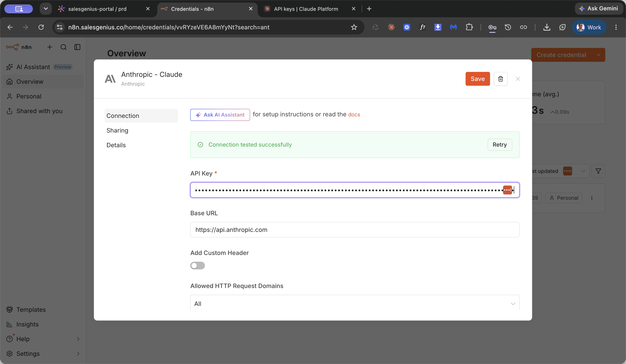Close the Credentials - n8n tab
626x364 pixels.
(251, 9)
